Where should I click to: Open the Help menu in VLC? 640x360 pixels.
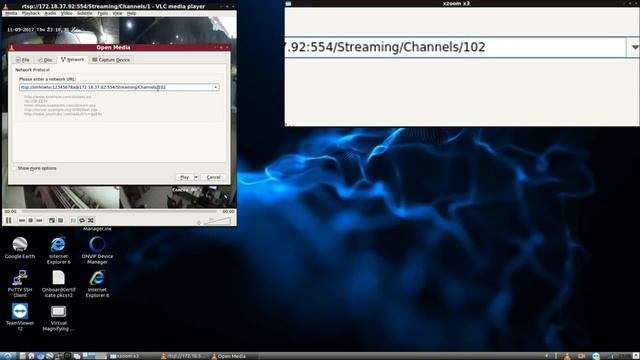(x=131, y=13)
